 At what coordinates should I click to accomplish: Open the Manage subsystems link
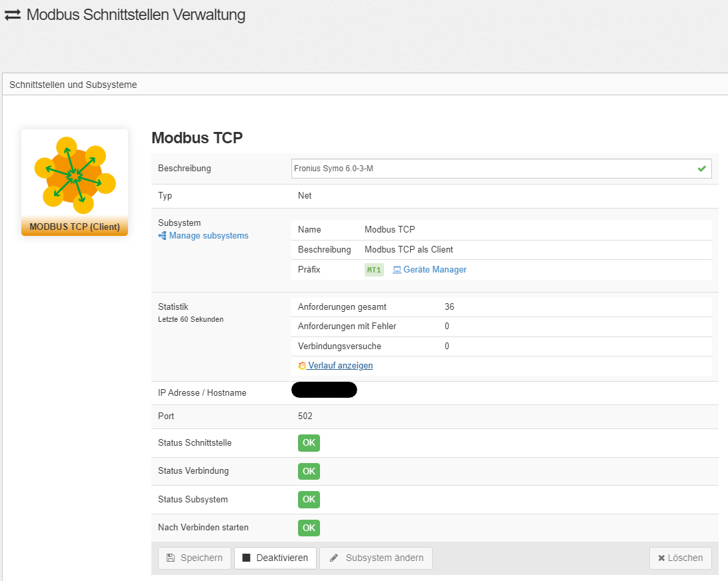coord(209,236)
